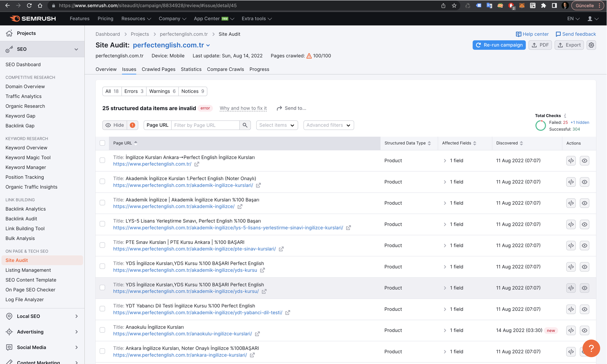This screenshot has height=364, width=607.
Task: Click browser share icon in address bar
Action: coord(443,5)
